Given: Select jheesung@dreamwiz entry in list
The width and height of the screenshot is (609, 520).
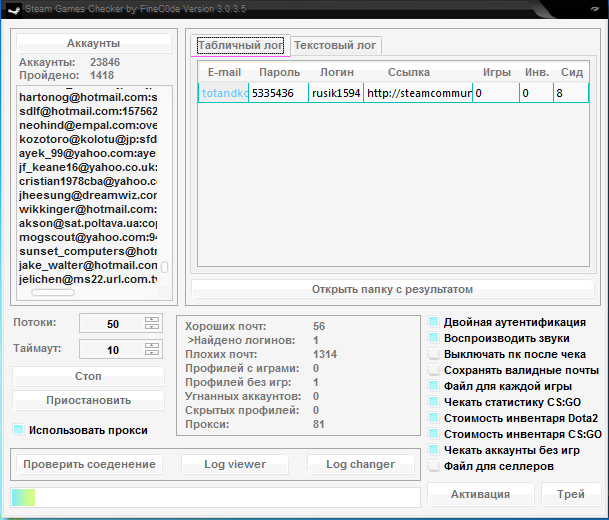Looking at the screenshot, I should [x=88, y=195].
